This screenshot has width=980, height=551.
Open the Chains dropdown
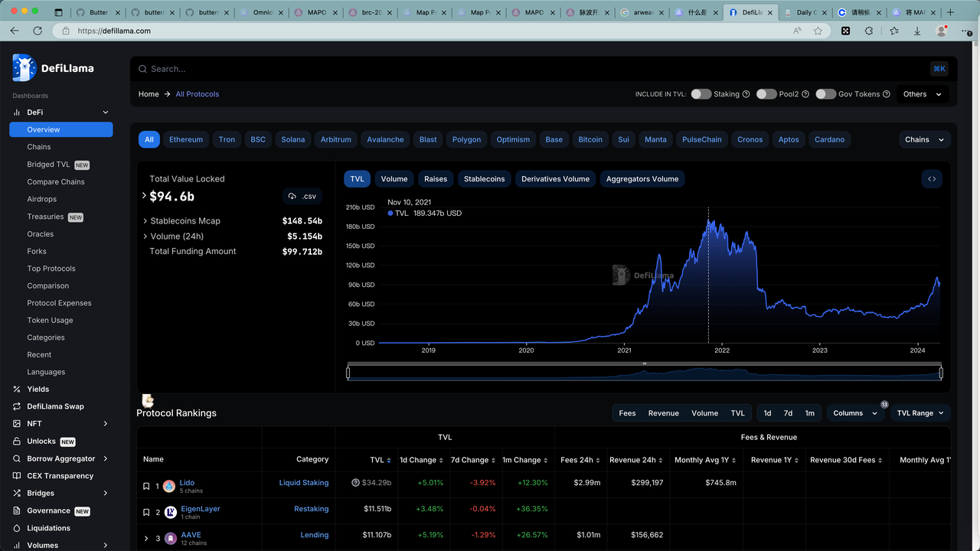pyautogui.click(x=925, y=139)
